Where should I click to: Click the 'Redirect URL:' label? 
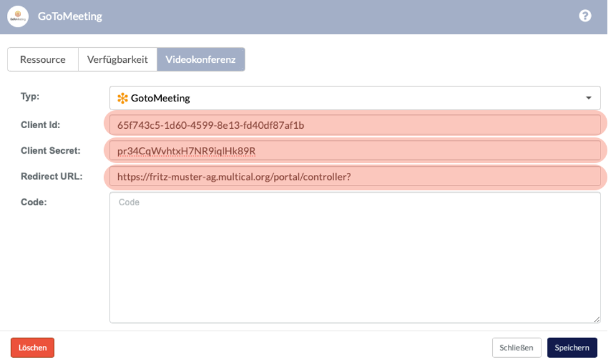(52, 176)
